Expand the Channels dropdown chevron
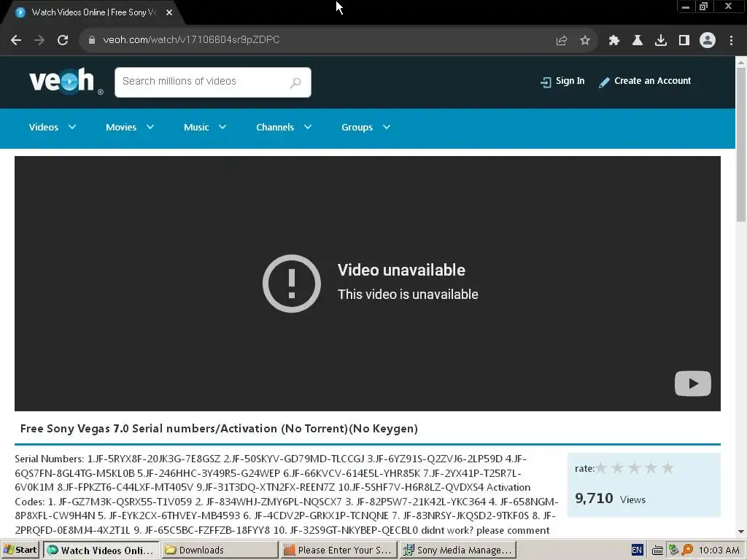Screen dimensions: 747x560 coord(308,127)
